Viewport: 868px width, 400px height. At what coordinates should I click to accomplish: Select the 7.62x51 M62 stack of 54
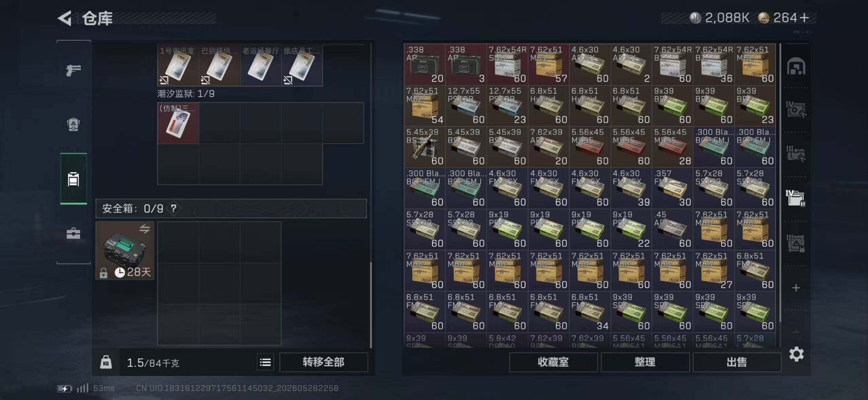(x=425, y=106)
